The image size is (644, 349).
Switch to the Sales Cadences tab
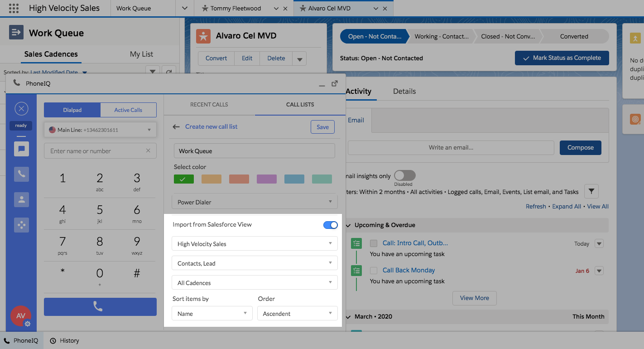51,54
